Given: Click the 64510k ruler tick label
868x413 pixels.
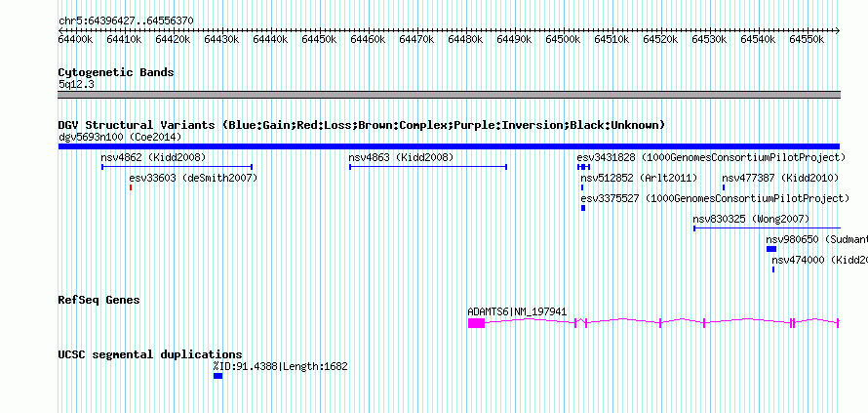Looking at the screenshot, I should coord(612,39).
